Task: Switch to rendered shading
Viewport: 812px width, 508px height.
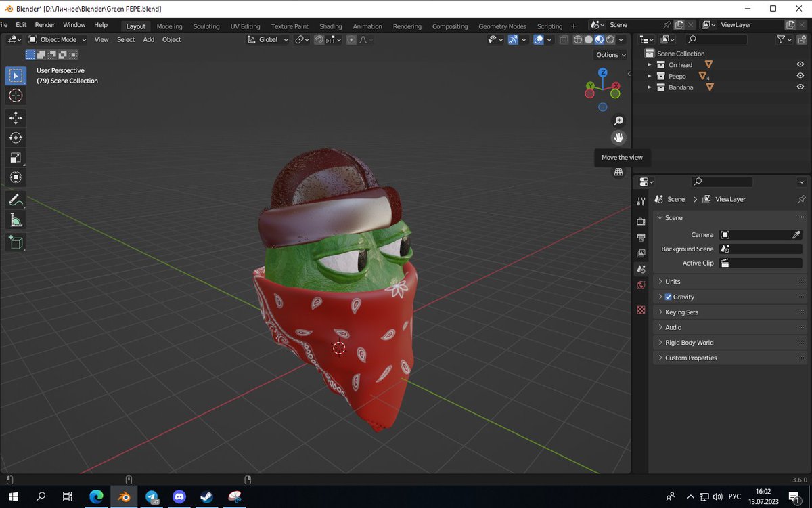Action: (610, 40)
